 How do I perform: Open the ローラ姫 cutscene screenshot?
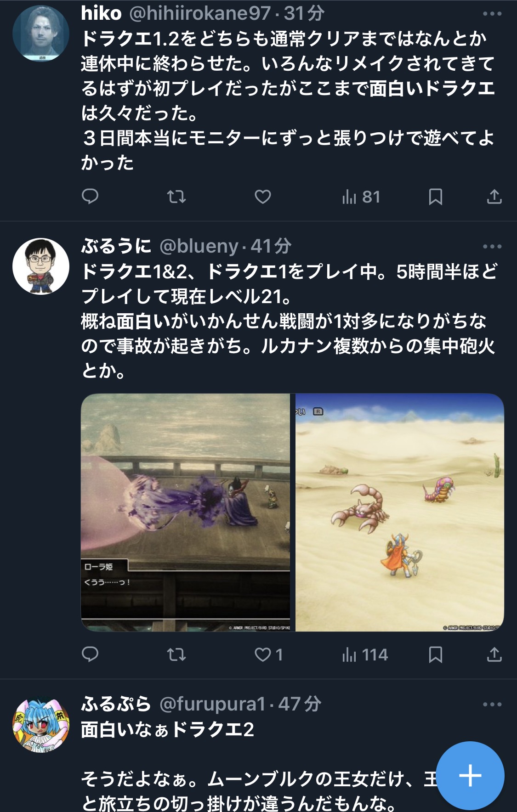coord(185,512)
